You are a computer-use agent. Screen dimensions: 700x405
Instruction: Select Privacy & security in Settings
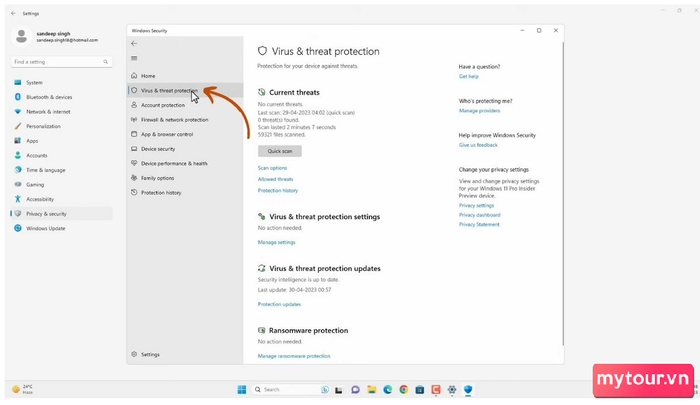[x=61, y=214]
